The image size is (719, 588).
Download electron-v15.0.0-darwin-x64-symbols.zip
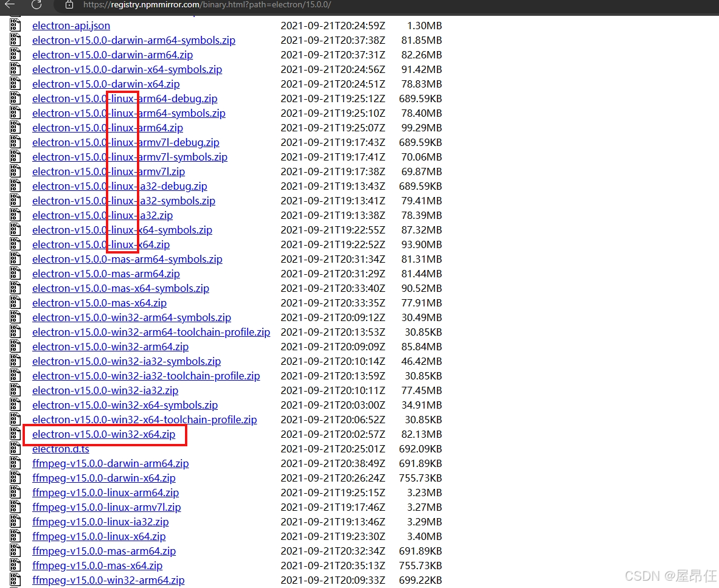[x=127, y=70]
